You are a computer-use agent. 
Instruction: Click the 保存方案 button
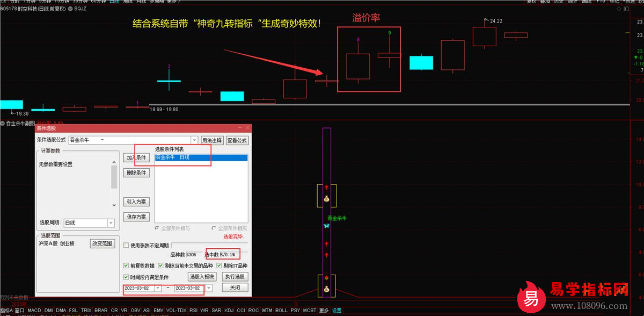(x=136, y=217)
